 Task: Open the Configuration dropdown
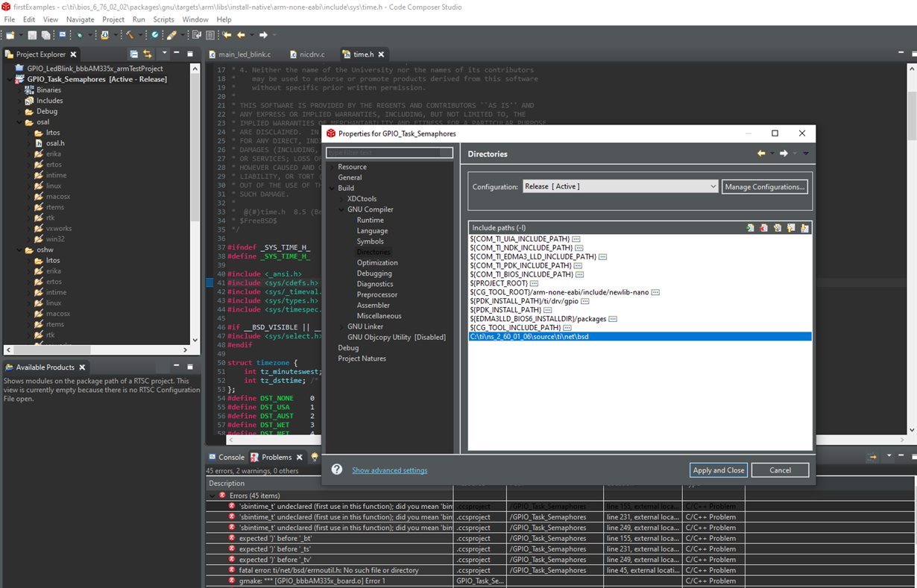[x=620, y=186]
